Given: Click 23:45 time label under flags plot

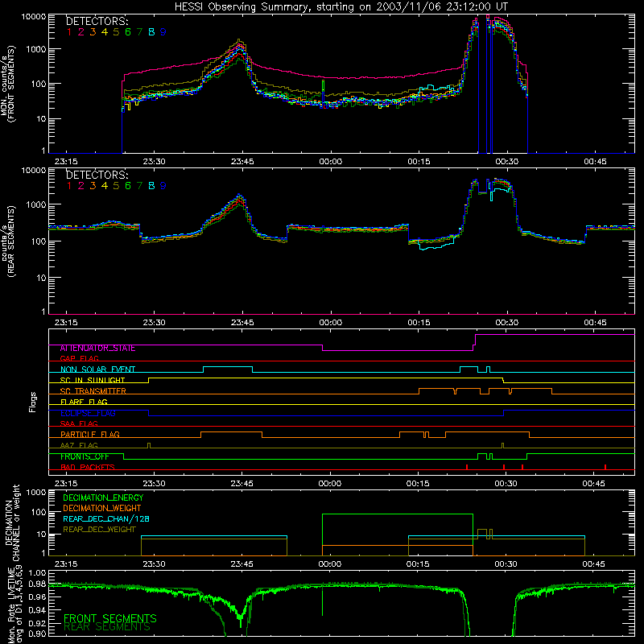Looking at the screenshot, I should point(242,484).
